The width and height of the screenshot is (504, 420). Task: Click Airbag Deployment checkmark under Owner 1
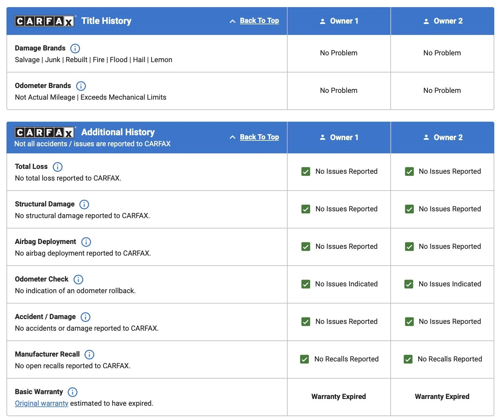coord(306,247)
